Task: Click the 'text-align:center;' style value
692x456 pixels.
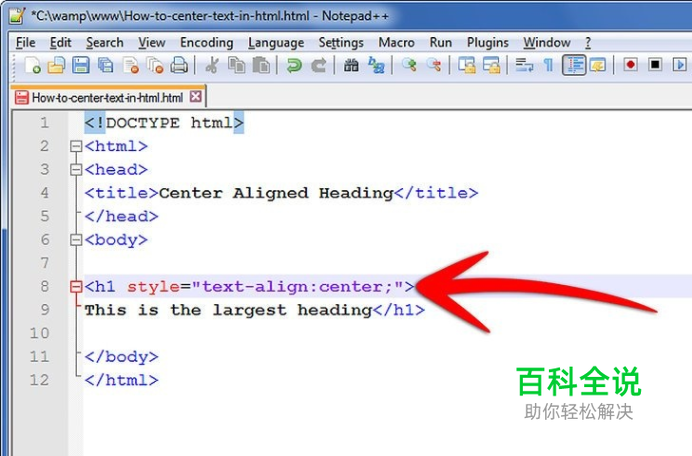Action: click(x=297, y=287)
